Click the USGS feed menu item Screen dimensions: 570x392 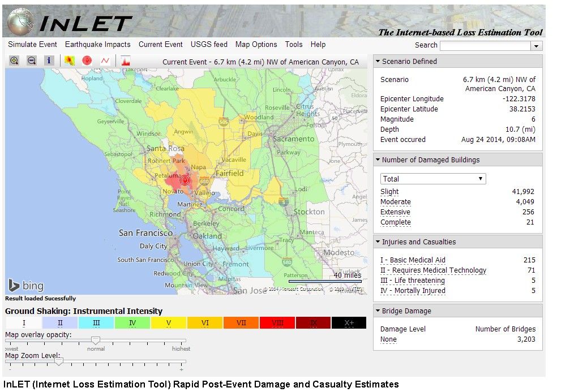tap(209, 45)
